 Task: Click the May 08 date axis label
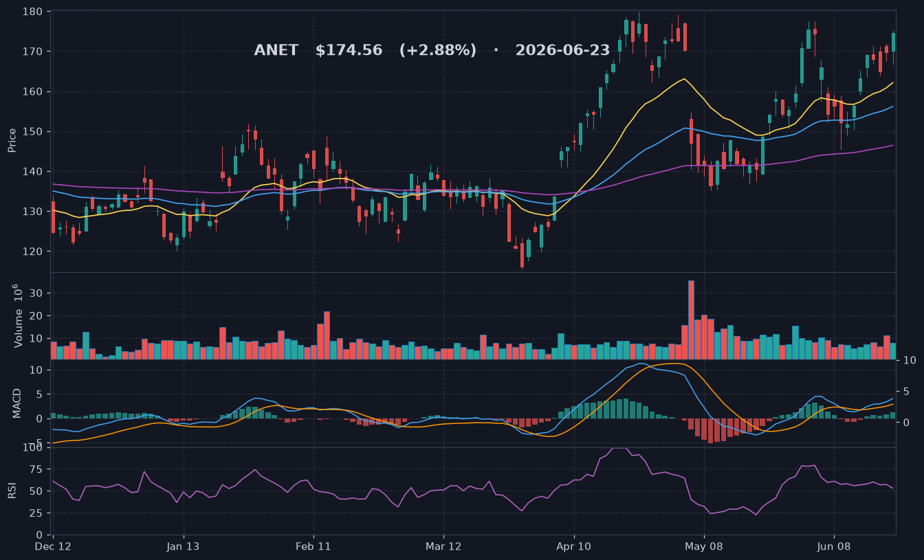click(704, 546)
